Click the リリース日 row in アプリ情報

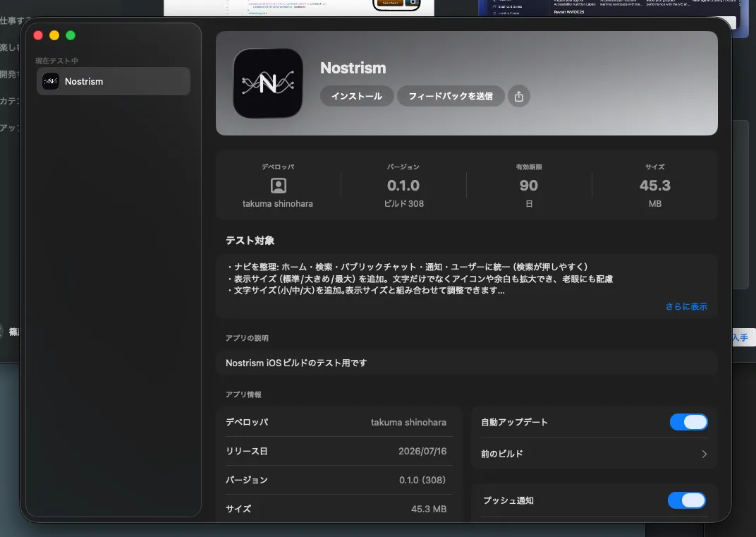tap(336, 451)
